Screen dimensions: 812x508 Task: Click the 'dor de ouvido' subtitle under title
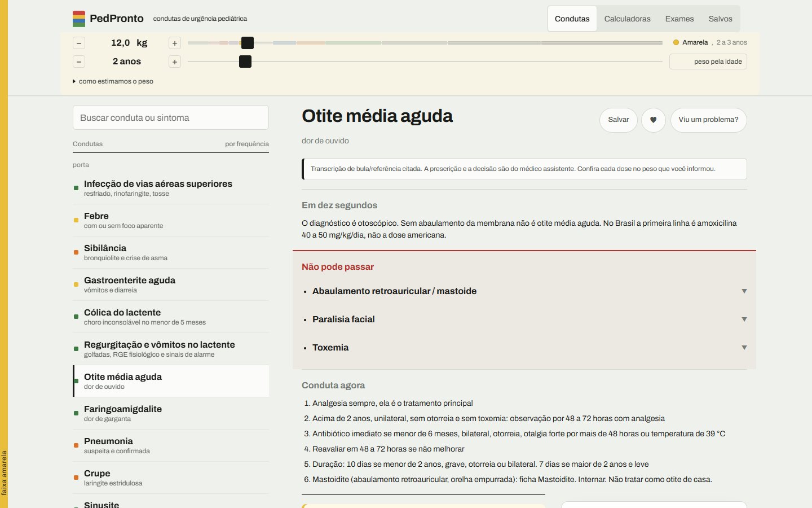325,141
